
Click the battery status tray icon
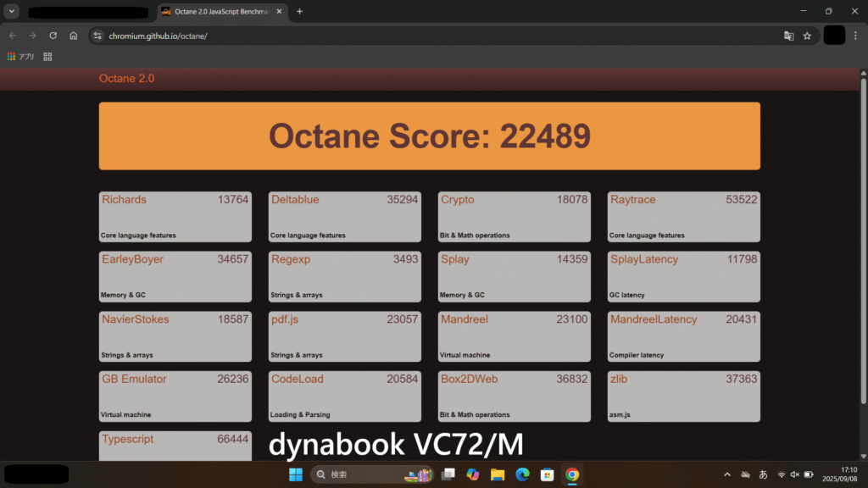(809, 474)
